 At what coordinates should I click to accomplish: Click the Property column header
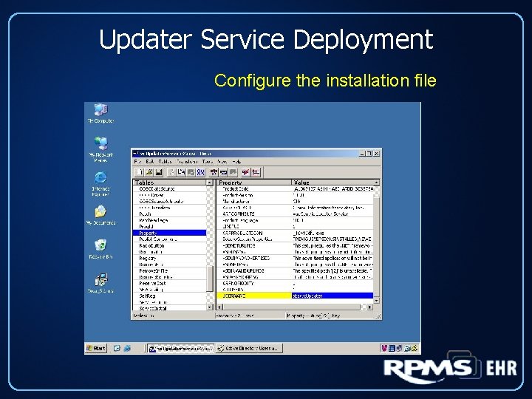[253, 183]
